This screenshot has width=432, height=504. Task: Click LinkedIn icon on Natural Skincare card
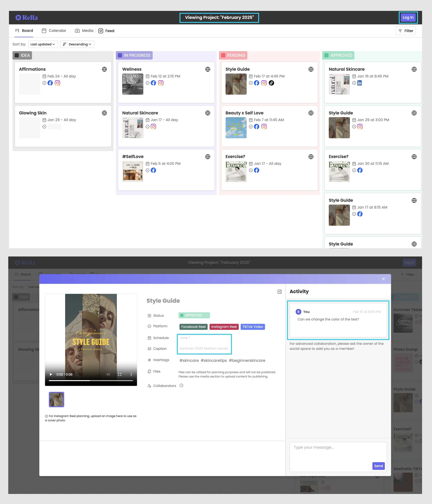(360, 83)
